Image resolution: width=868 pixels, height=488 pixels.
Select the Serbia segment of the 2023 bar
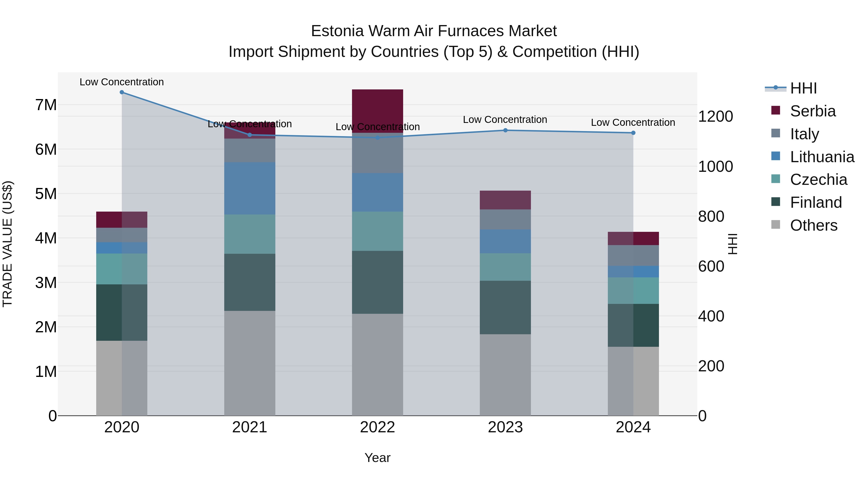click(505, 200)
